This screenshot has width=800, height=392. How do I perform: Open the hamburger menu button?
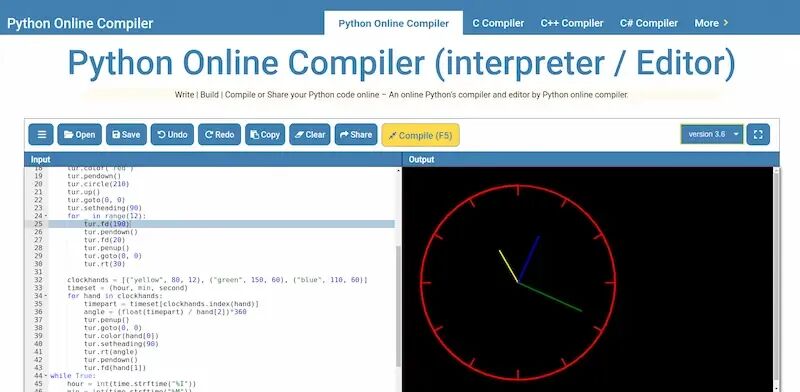[41, 135]
